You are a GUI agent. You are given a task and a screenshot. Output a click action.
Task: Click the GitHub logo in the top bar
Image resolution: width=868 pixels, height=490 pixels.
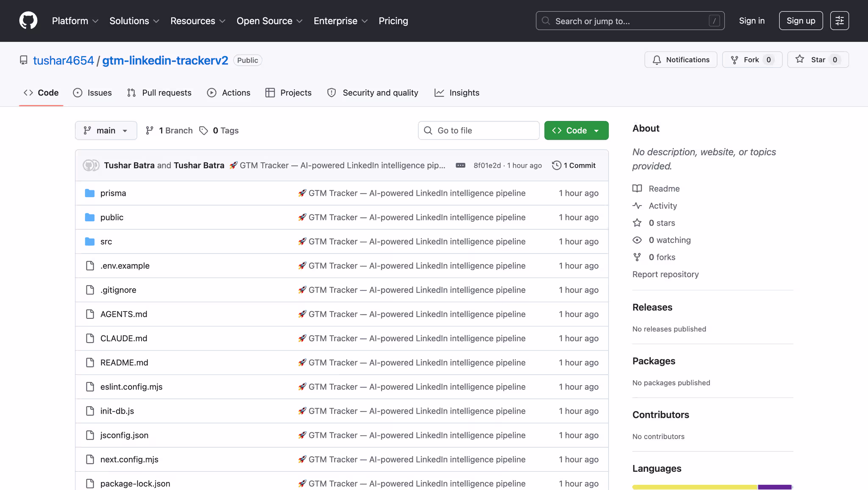click(x=28, y=20)
